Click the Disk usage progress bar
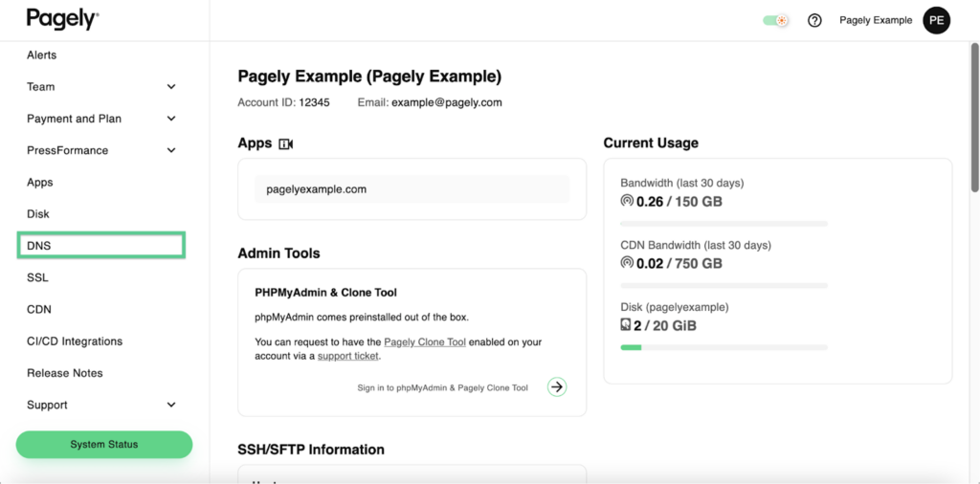The height and width of the screenshot is (484, 980). pos(724,347)
